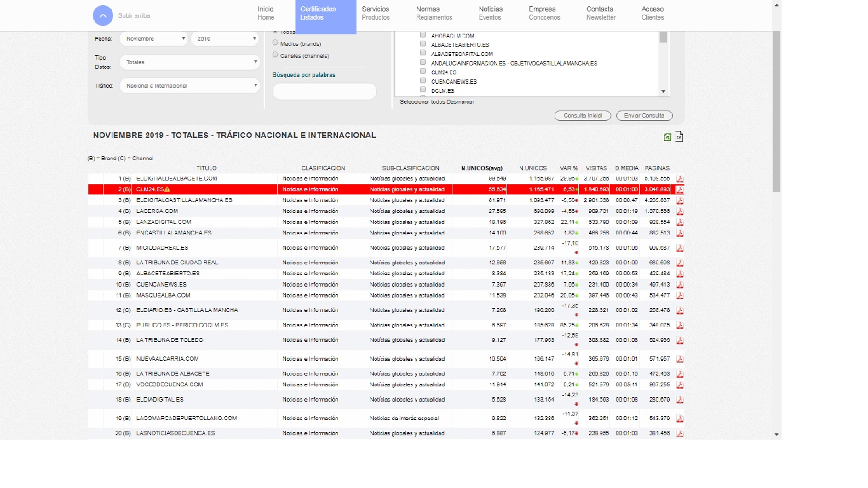Check the DCLM.ES checkbox
The width and height of the screenshot is (868, 488).
point(423,90)
